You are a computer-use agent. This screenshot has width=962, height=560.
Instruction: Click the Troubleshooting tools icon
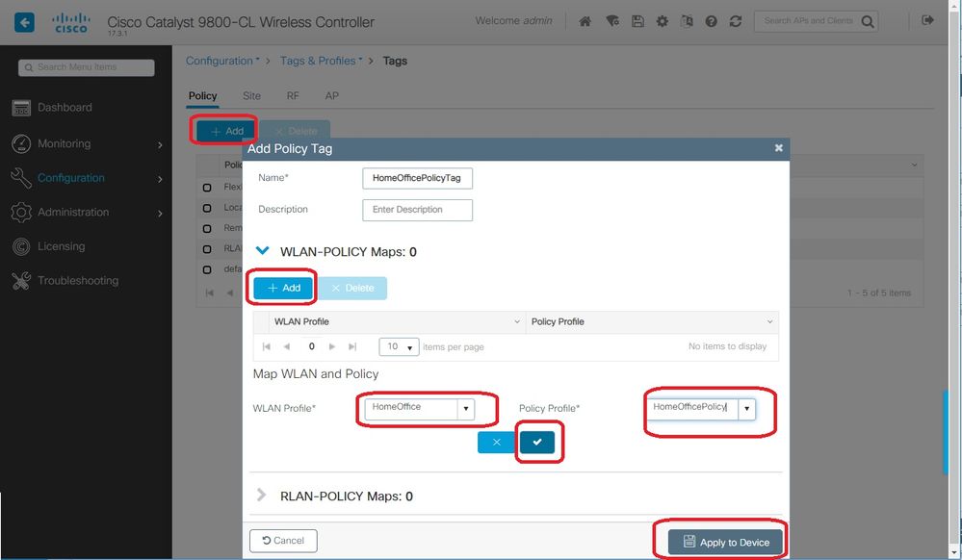[21, 281]
